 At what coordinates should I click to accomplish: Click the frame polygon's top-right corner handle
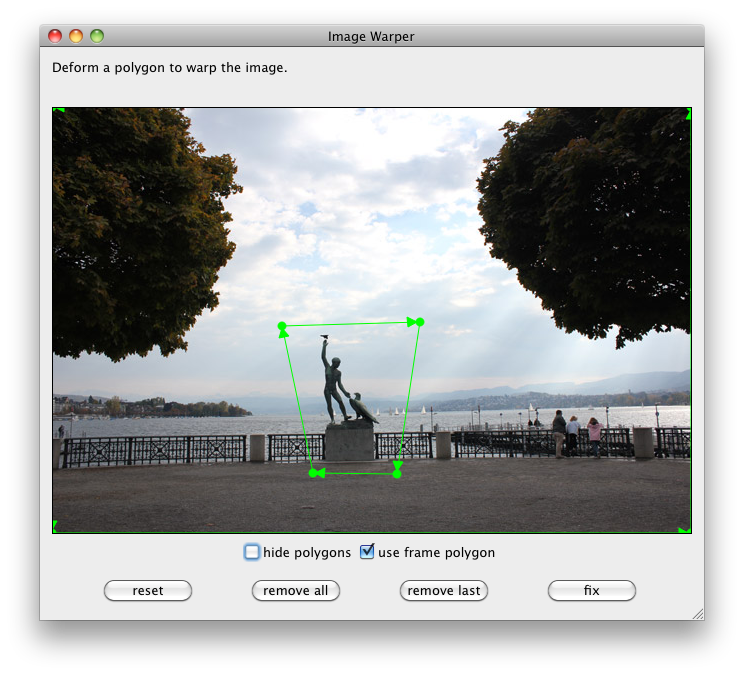(x=690, y=110)
